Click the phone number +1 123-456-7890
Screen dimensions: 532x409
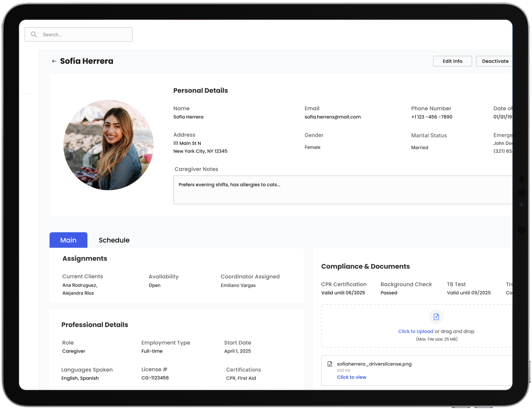431,117
